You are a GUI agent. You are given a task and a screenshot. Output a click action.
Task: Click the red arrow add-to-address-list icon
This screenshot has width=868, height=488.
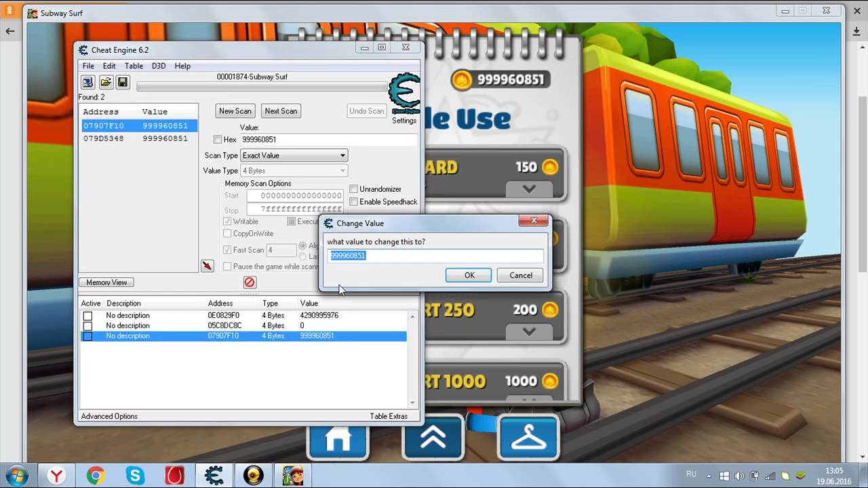tap(208, 266)
